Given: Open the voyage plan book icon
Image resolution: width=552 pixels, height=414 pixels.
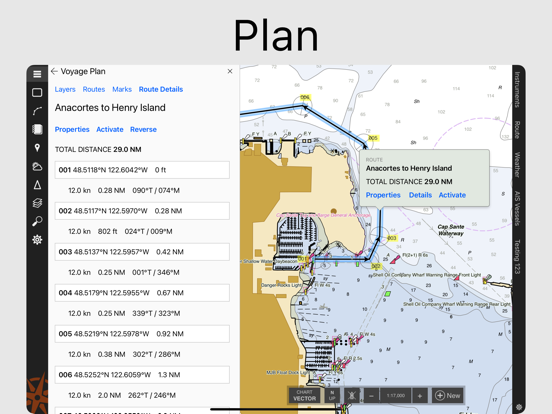Looking at the screenshot, I should coord(37,129).
